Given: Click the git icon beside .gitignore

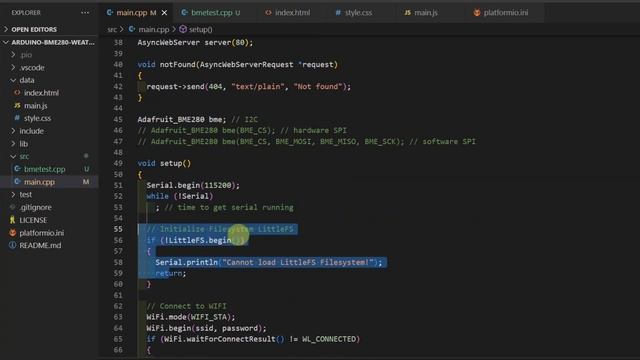Looking at the screenshot, I should tap(13, 207).
